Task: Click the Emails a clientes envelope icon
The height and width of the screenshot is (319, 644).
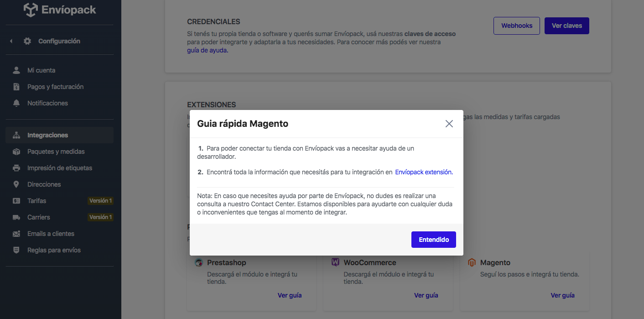Action: pyautogui.click(x=16, y=234)
